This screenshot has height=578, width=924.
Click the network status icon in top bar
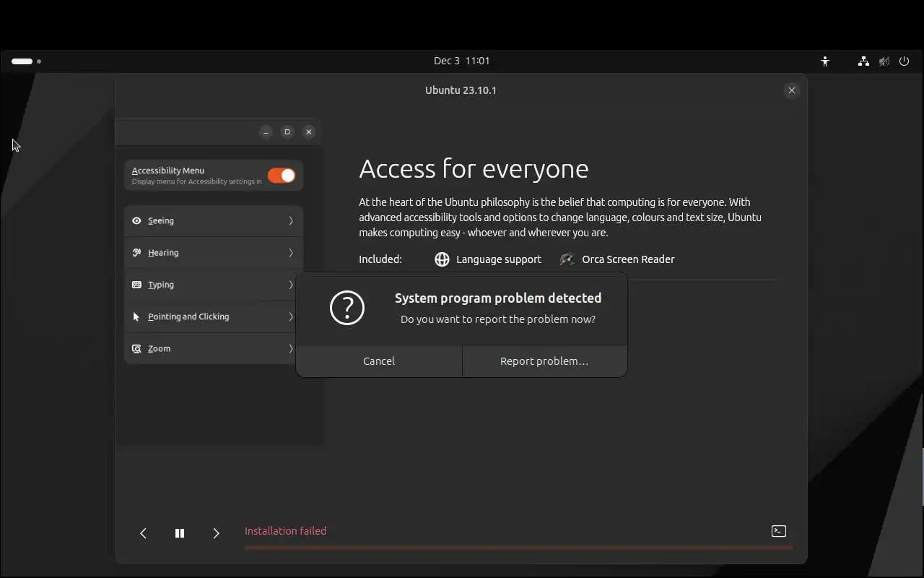pyautogui.click(x=863, y=61)
